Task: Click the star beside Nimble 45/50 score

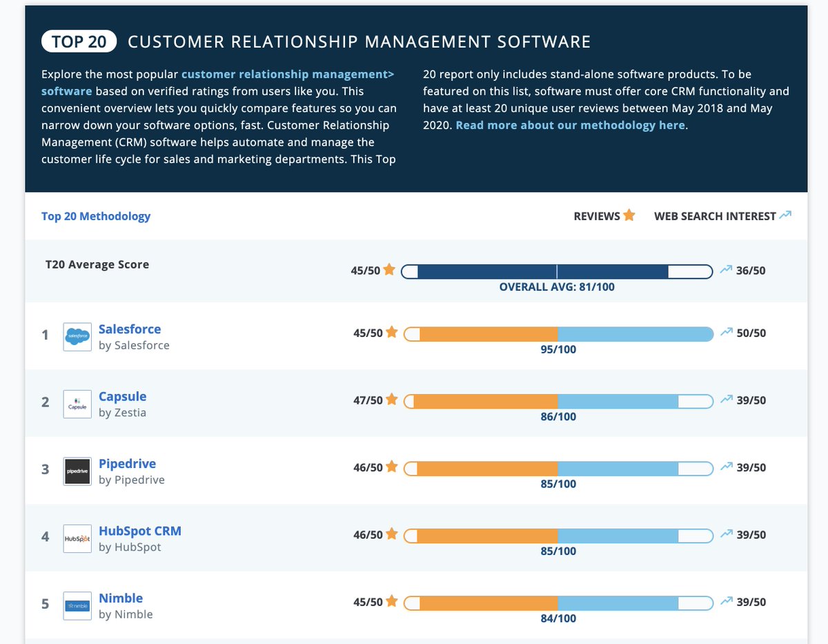Action: point(392,601)
